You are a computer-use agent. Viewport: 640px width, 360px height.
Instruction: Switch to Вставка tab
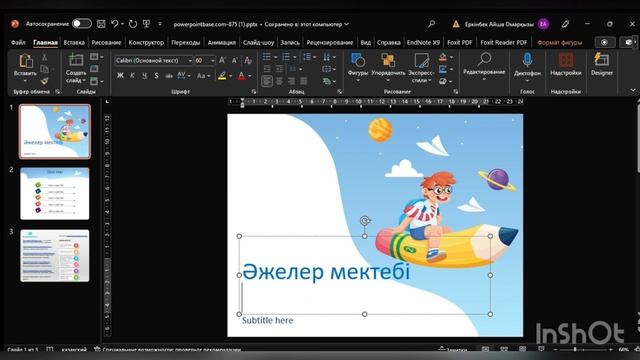click(x=74, y=42)
